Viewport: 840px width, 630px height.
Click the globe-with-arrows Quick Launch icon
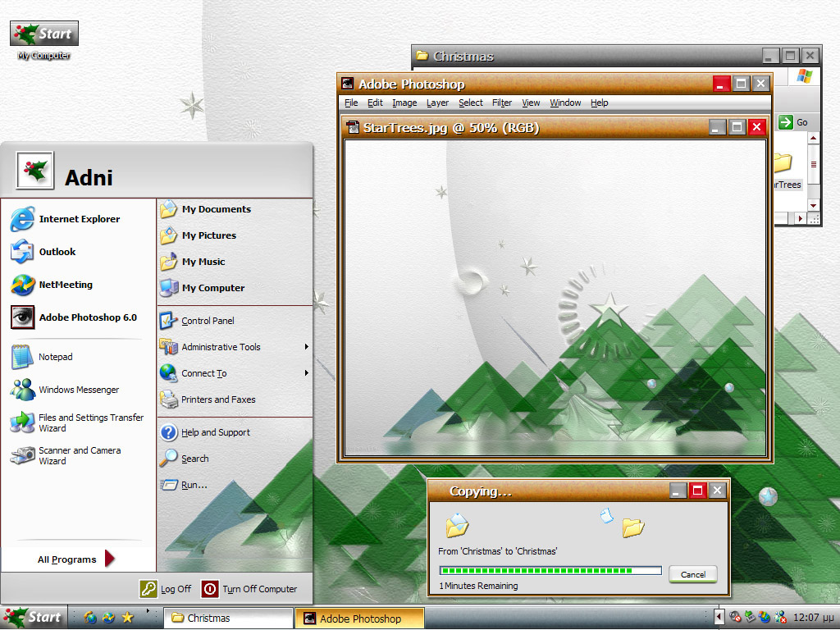coord(109,618)
